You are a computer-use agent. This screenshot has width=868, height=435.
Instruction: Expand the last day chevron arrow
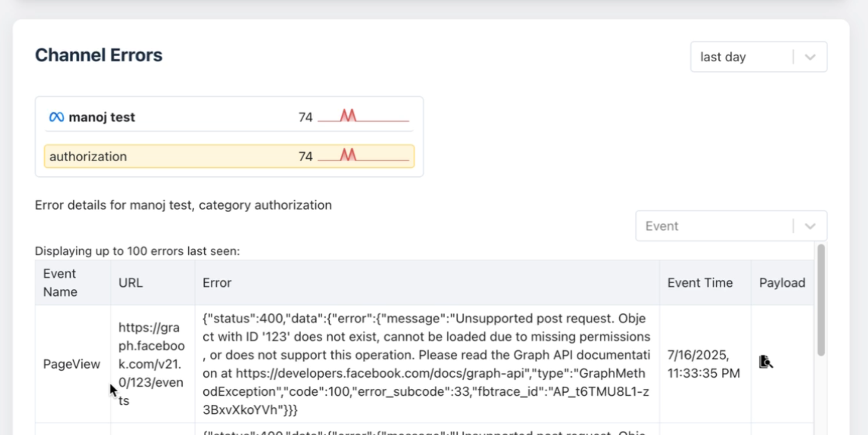click(810, 57)
